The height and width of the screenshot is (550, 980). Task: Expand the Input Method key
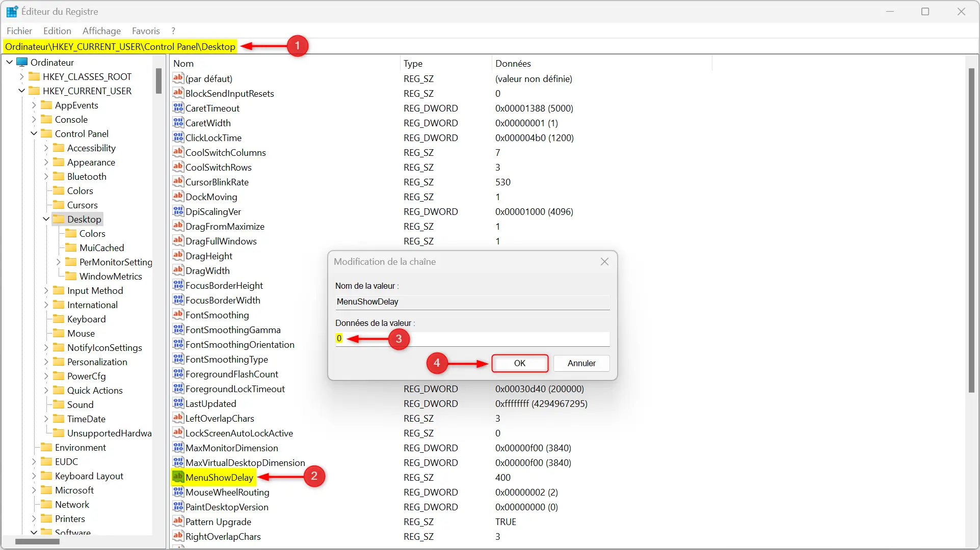[x=46, y=290]
